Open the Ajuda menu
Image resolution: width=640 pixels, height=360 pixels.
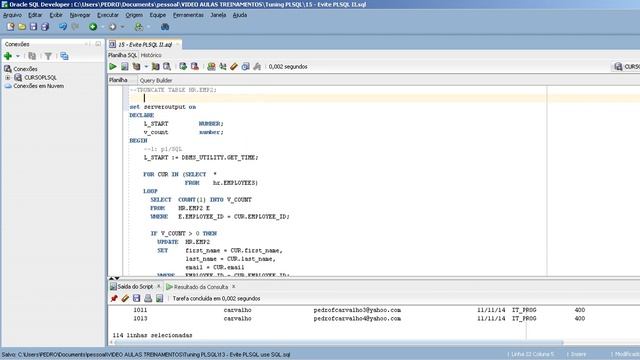click(240, 15)
